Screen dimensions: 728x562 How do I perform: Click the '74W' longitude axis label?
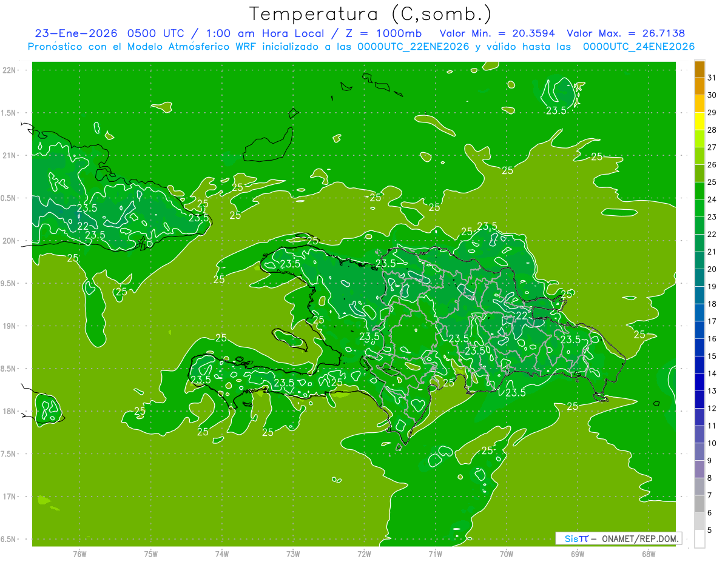(222, 554)
